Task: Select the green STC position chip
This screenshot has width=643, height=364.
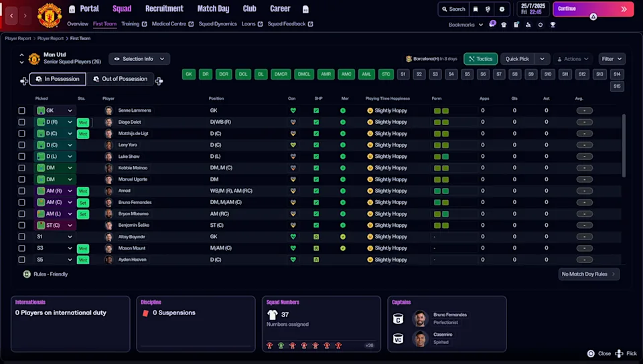Action: pos(386,74)
